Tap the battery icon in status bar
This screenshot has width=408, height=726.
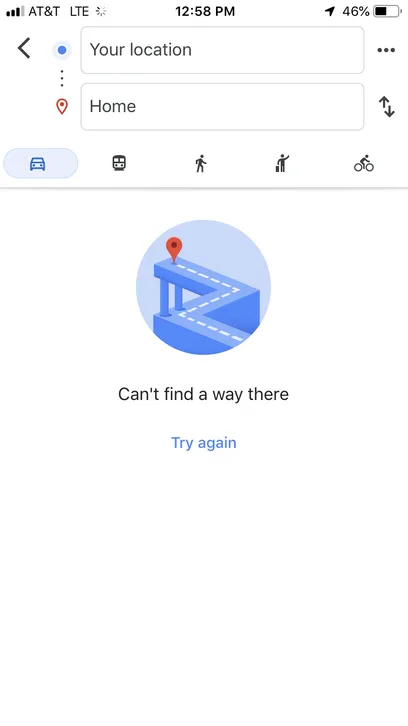388,11
